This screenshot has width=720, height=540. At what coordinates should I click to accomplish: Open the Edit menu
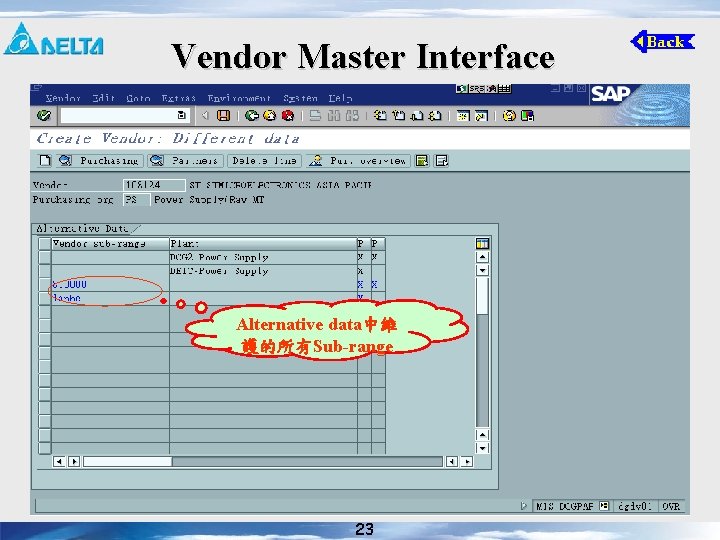click(103, 98)
